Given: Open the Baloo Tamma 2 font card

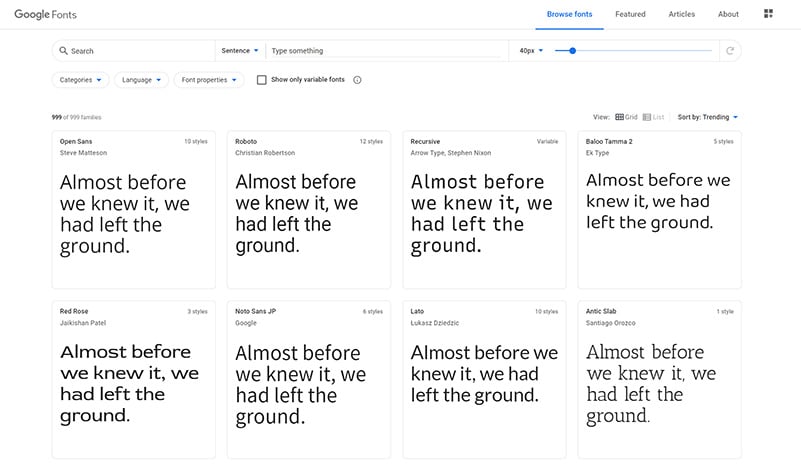Looking at the screenshot, I should [659, 210].
